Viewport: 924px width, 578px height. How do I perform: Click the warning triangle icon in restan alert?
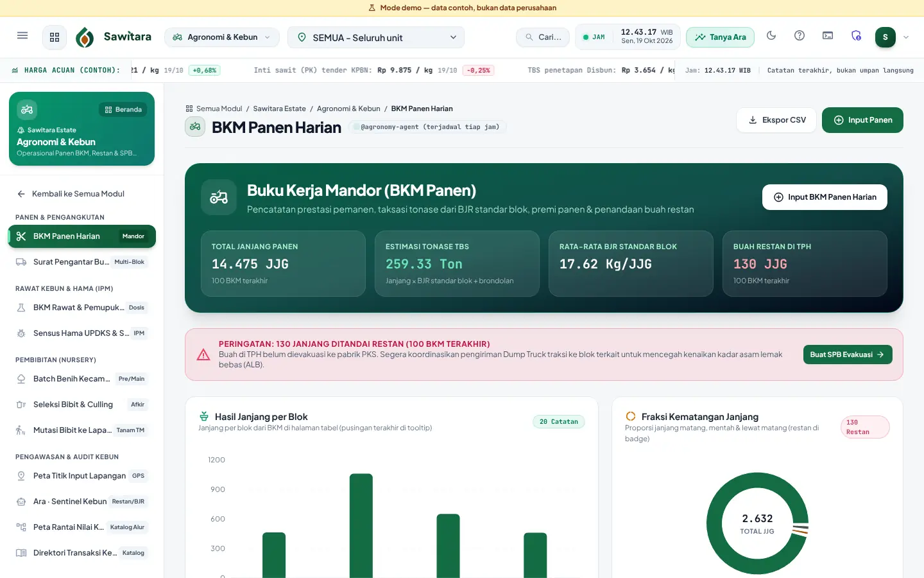click(x=203, y=355)
